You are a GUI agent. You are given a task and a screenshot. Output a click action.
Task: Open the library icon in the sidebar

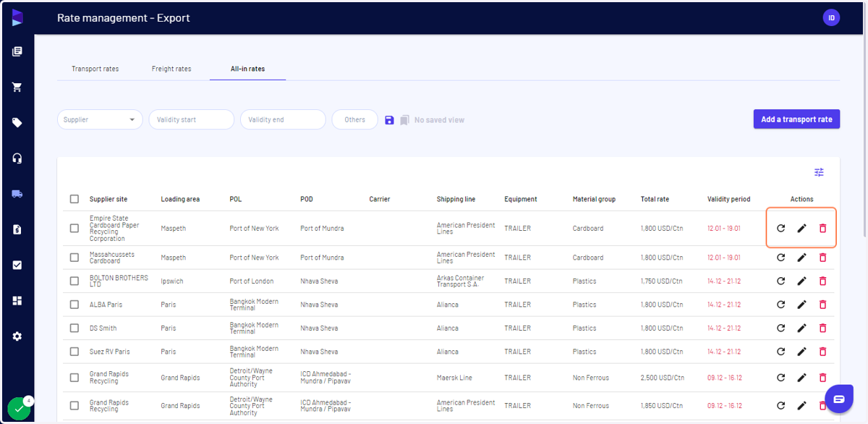[x=17, y=51]
